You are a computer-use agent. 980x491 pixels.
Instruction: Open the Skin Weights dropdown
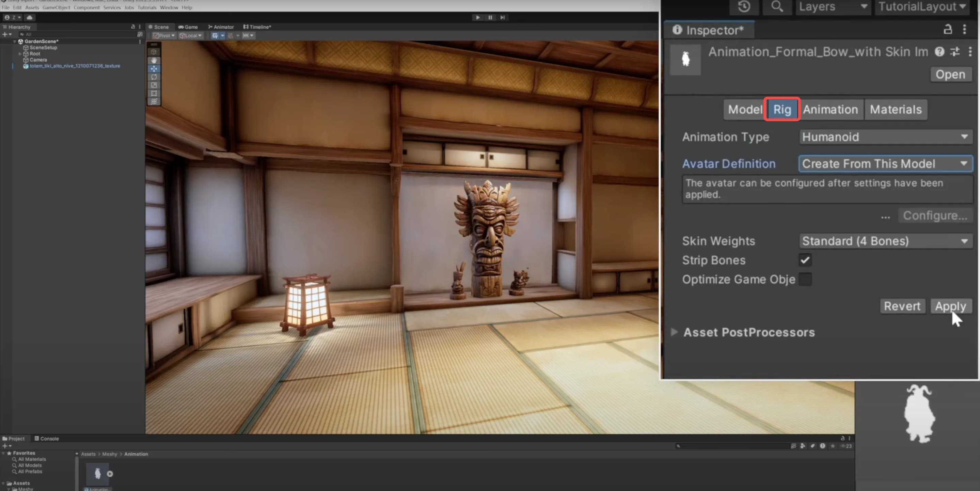pos(885,241)
